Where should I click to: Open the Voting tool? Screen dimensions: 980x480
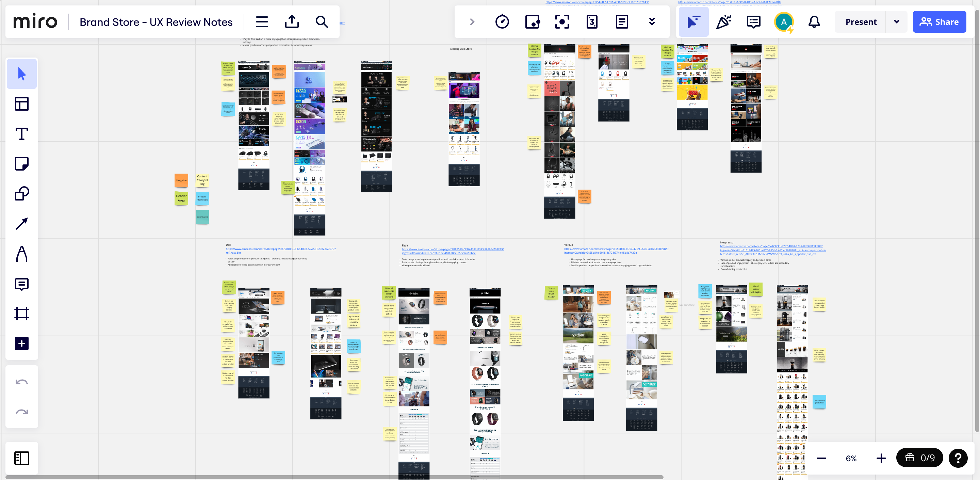(x=532, y=22)
